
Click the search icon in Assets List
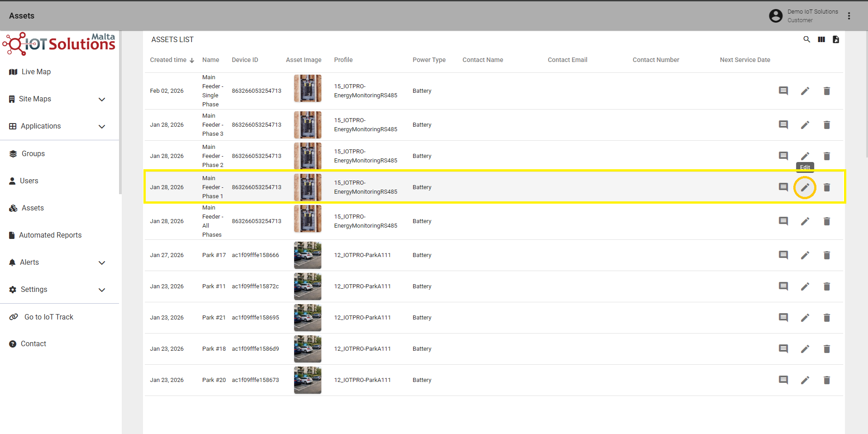806,39
